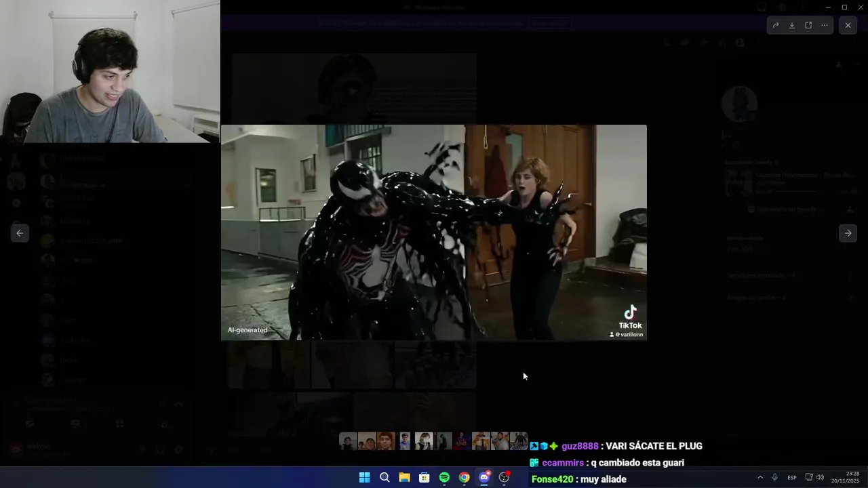Select the last avatar in the row
The image size is (868, 488).
pos(519,441)
